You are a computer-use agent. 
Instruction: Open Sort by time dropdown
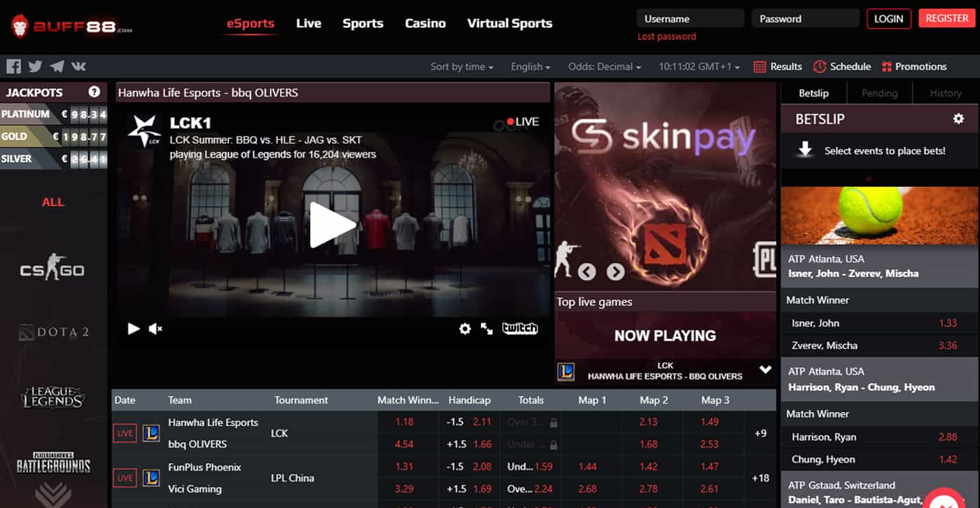click(x=462, y=67)
